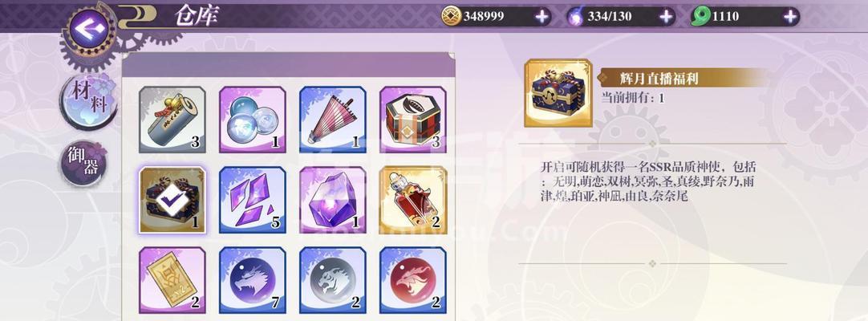Image resolution: width=868 pixels, height=321 pixels.
Task: Select the large purple gem item
Action: click(x=333, y=200)
